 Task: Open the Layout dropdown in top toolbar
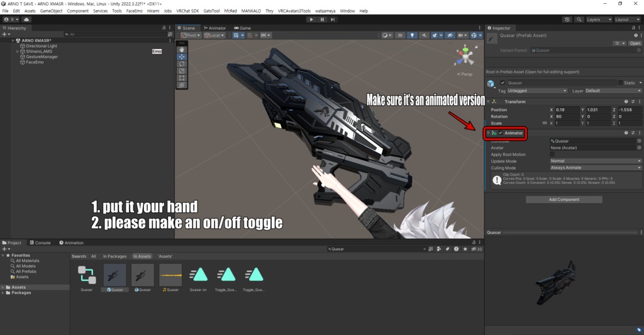pos(627,20)
